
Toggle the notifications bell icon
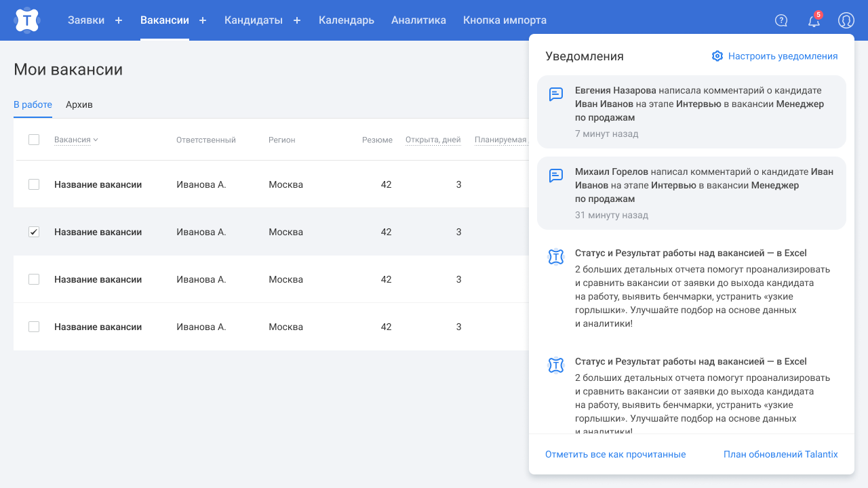814,21
